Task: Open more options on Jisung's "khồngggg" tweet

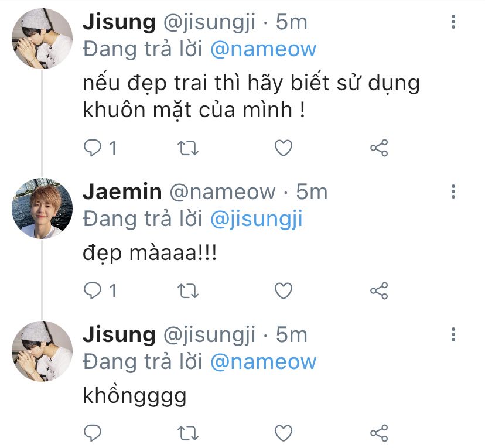Action: 453,335
